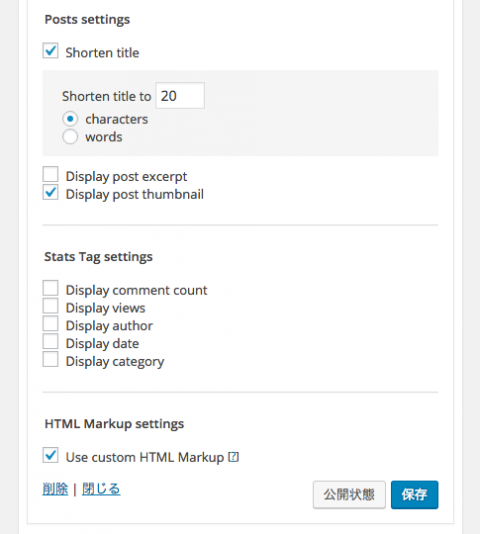
Task: Enable the Display category checkbox
Action: [50, 359]
